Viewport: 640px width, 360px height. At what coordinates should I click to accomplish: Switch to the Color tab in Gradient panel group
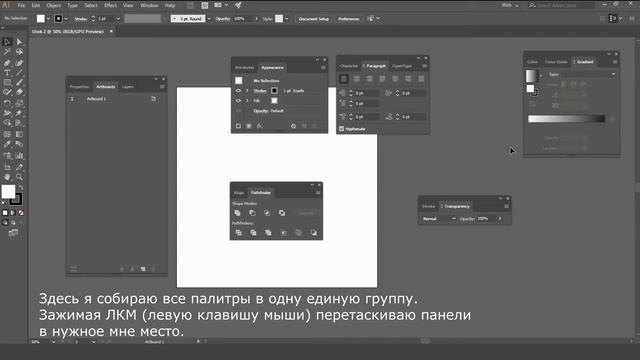click(x=532, y=62)
